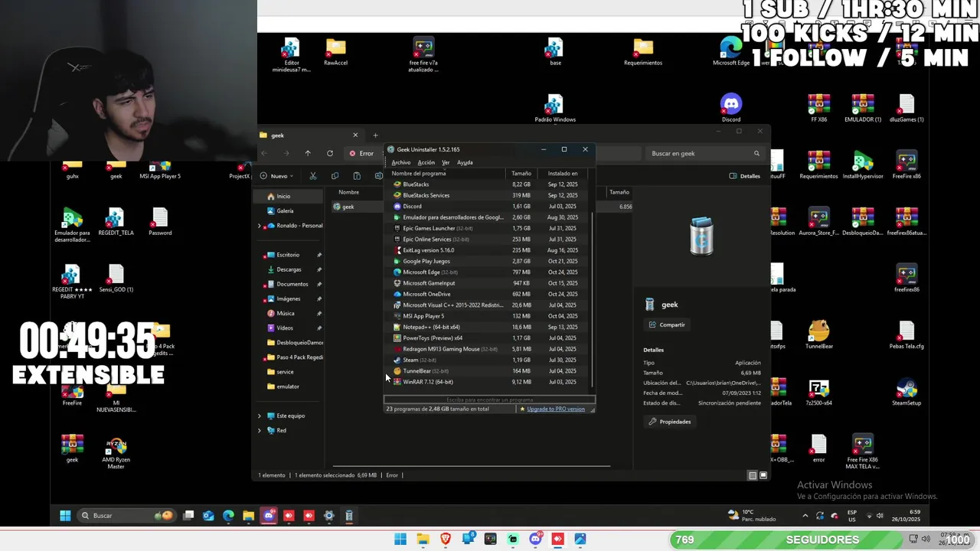This screenshot has width=980, height=551.
Task: Open the Ayuda menu
Action: [x=465, y=162]
